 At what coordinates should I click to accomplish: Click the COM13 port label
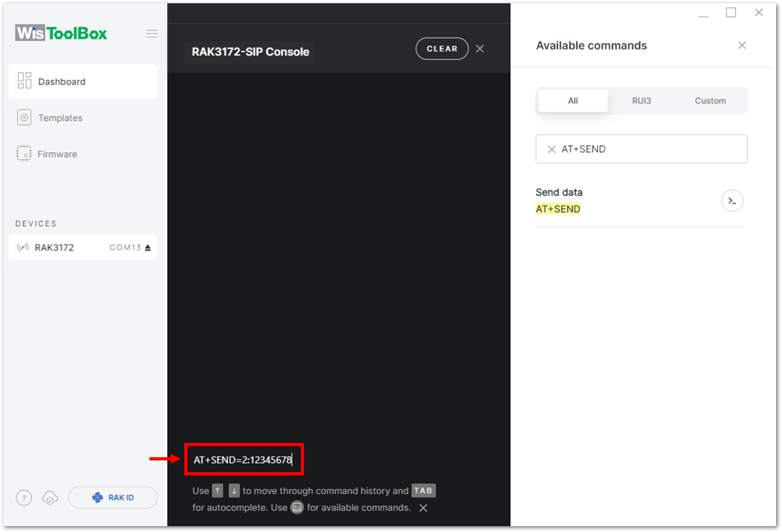click(125, 247)
